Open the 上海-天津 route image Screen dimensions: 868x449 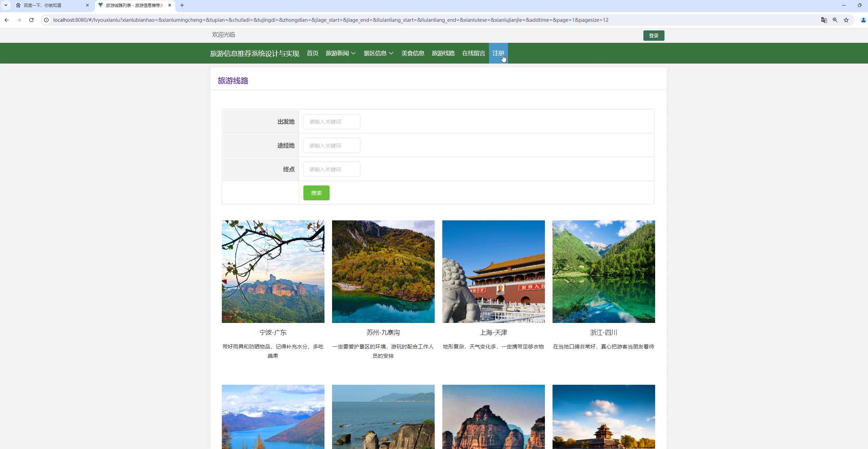coord(493,271)
